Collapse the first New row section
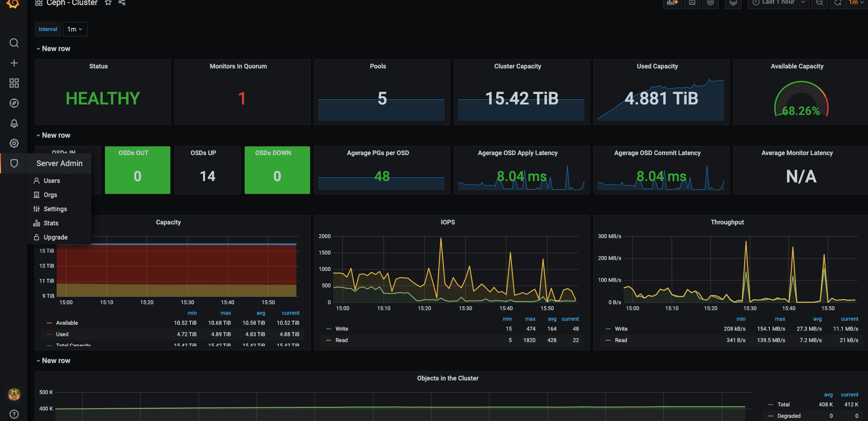 53,49
